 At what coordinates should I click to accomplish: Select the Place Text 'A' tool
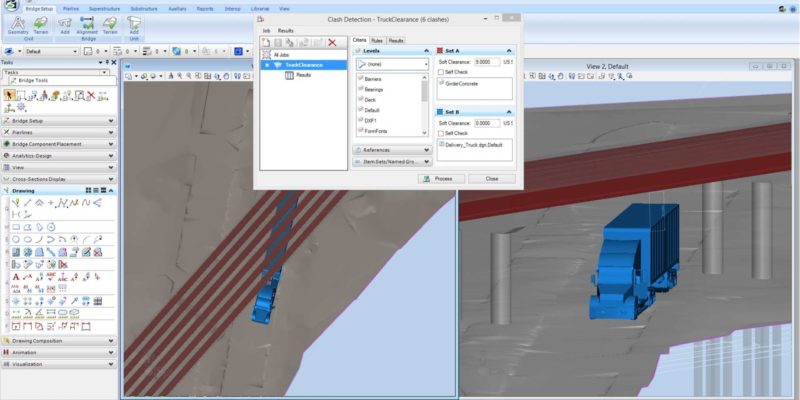[16, 276]
